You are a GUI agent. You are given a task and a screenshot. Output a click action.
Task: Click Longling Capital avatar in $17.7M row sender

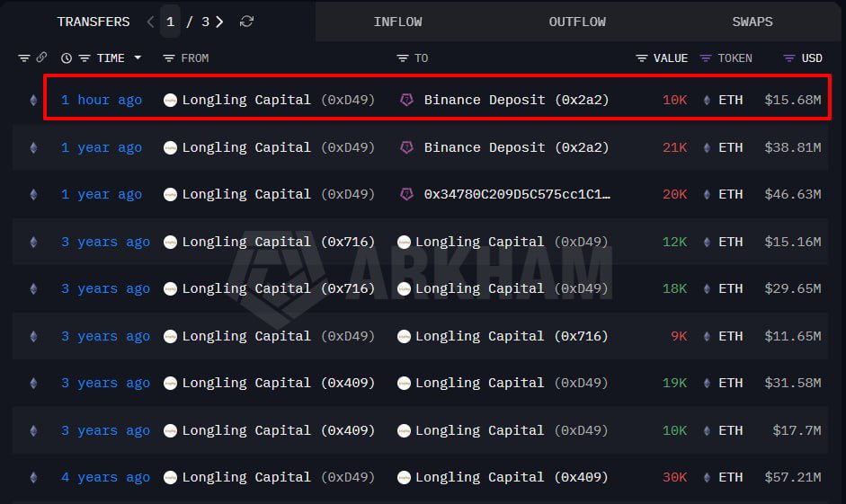170,430
